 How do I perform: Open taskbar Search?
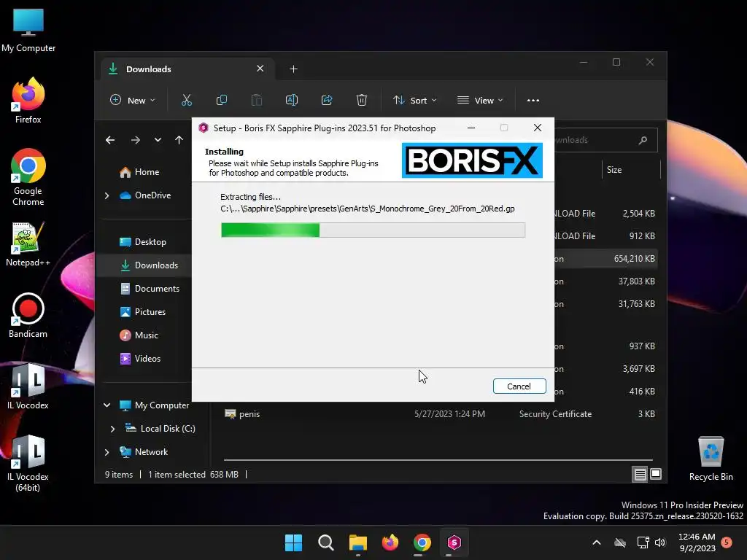326,542
